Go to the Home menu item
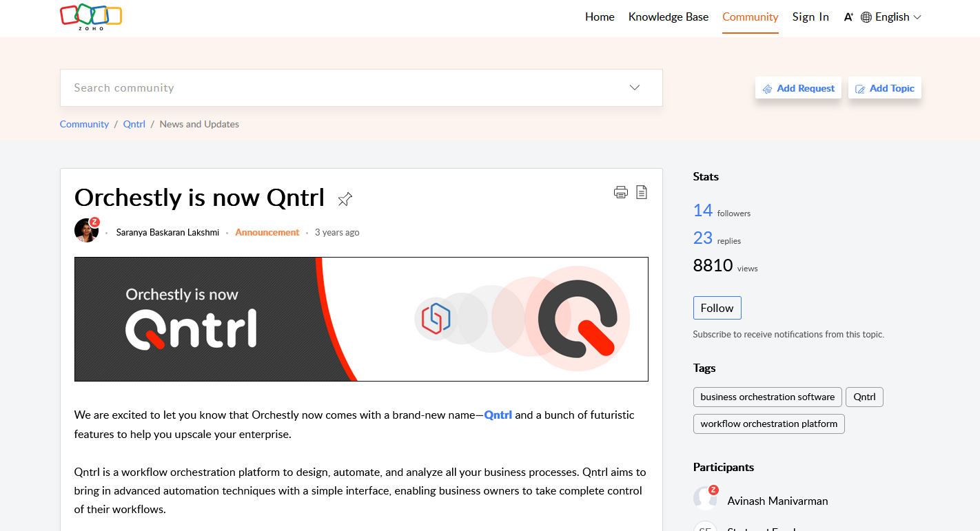Viewport: 980px width, 531px height. click(x=600, y=17)
